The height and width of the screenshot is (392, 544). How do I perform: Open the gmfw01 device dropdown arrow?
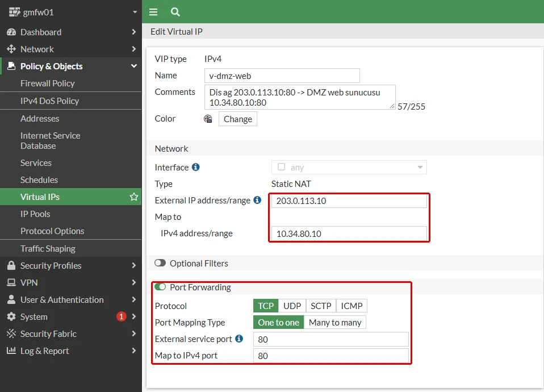[135, 12]
